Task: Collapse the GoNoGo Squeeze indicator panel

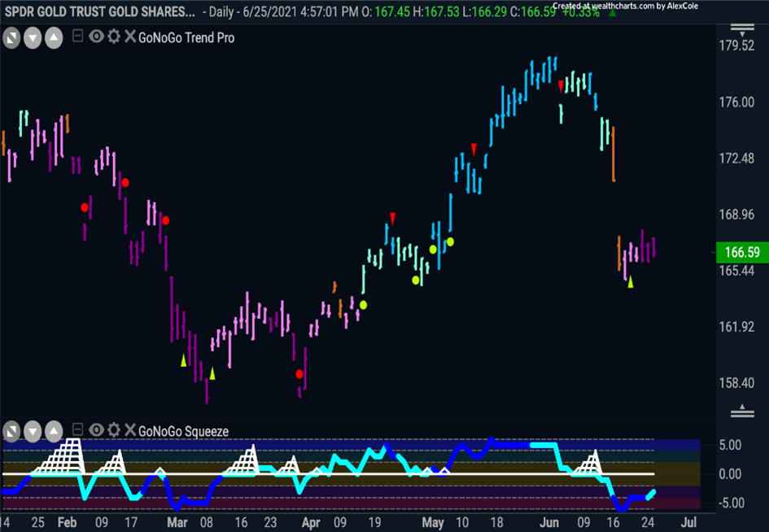Action: [77, 430]
